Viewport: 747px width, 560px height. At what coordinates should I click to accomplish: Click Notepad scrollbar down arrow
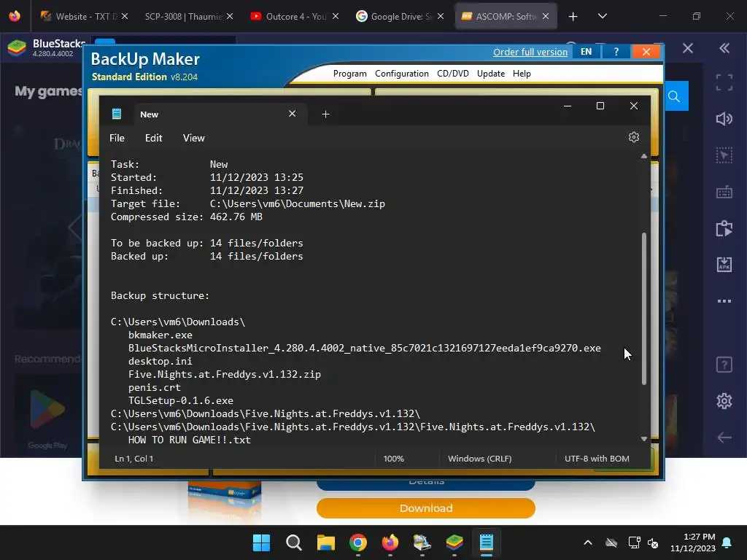click(644, 438)
